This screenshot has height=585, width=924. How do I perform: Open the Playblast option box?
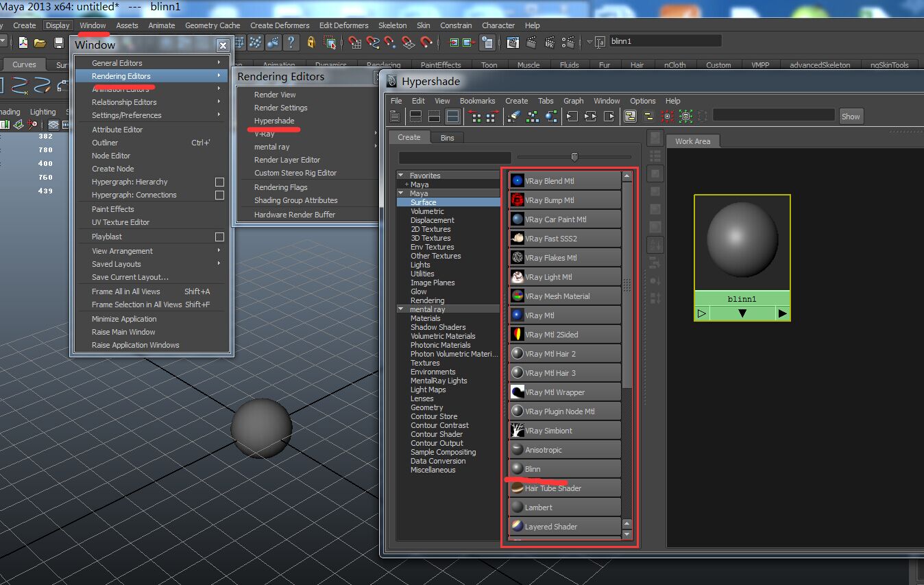[x=219, y=237]
